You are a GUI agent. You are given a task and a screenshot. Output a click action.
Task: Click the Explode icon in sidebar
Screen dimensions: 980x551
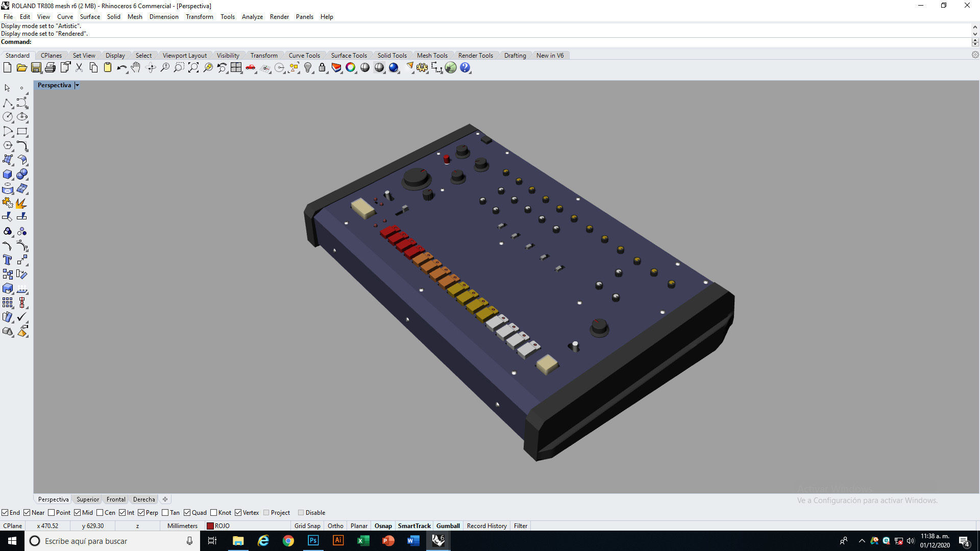point(22,203)
